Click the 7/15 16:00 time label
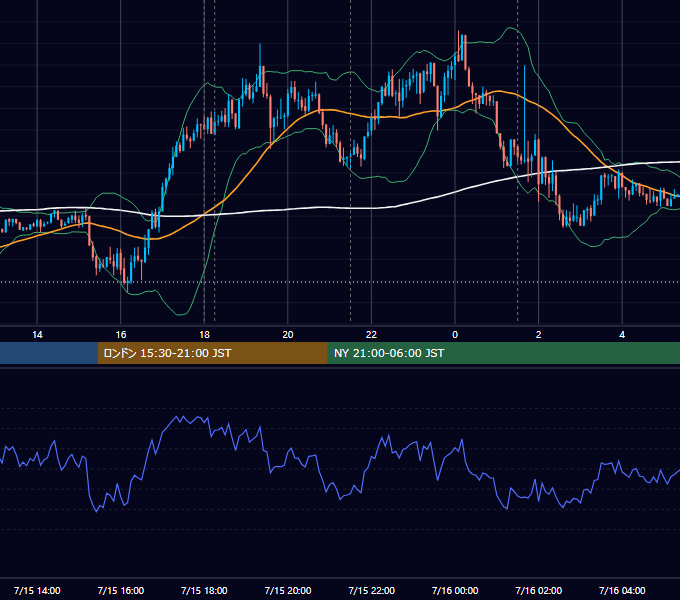Image resolution: width=680 pixels, height=600 pixels. (x=121, y=590)
